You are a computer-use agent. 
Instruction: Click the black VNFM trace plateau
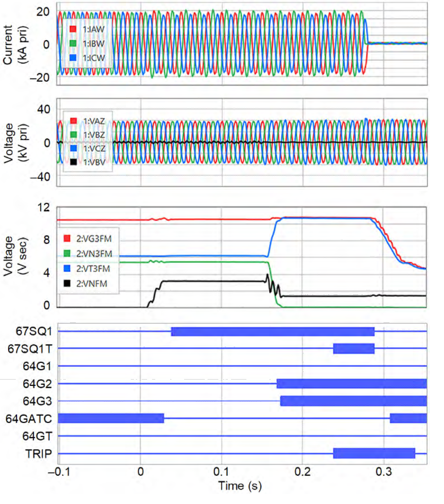click(x=214, y=281)
